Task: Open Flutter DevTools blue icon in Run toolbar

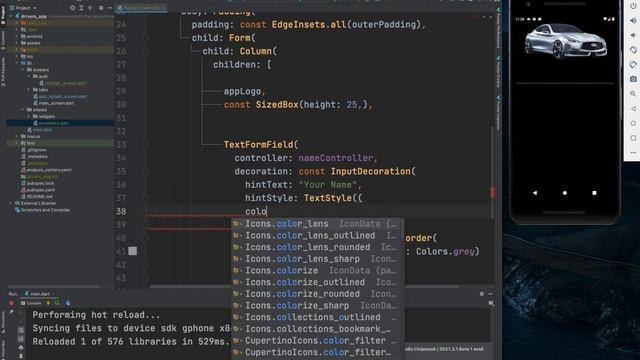Action: pos(68,303)
